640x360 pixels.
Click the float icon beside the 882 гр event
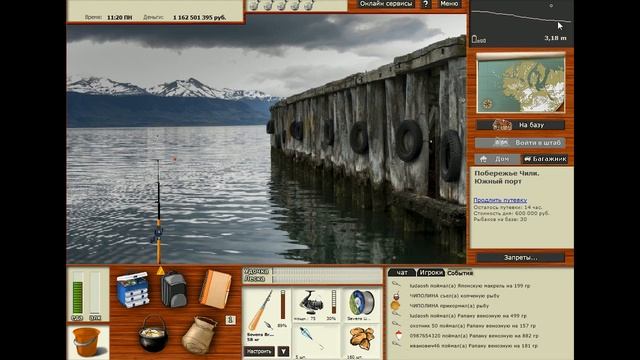tap(399, 336)
